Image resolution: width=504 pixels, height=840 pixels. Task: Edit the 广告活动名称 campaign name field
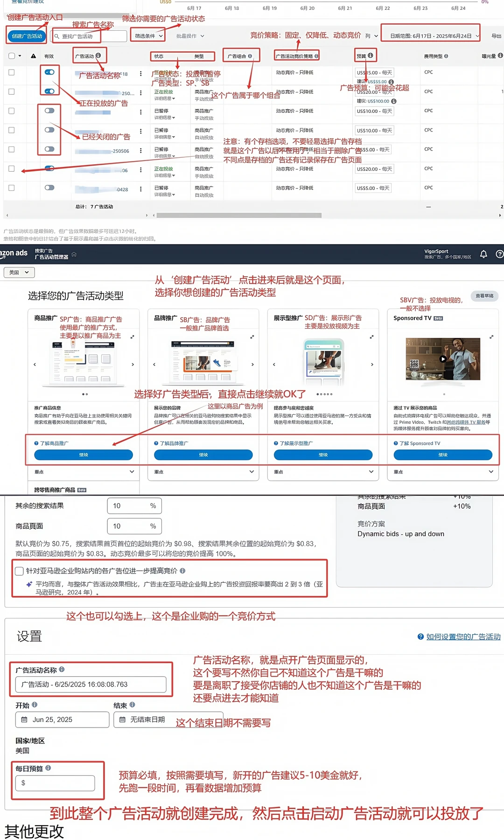tap(91, 684)
